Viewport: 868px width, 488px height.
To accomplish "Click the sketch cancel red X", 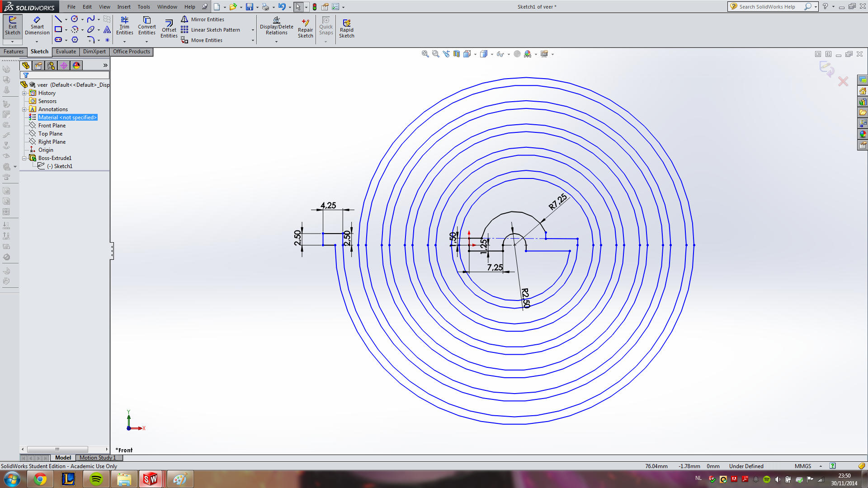I will click(x=843, y=81).
